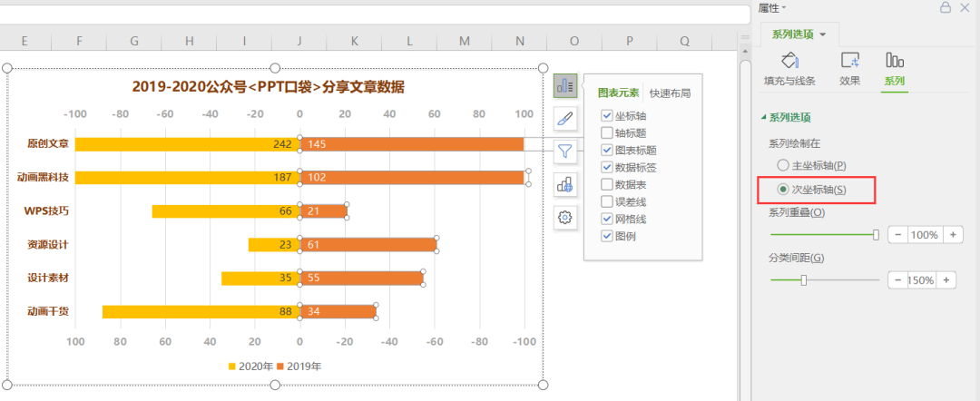Collapse the 系列选项 section triangle

click(x=762, y=117)
